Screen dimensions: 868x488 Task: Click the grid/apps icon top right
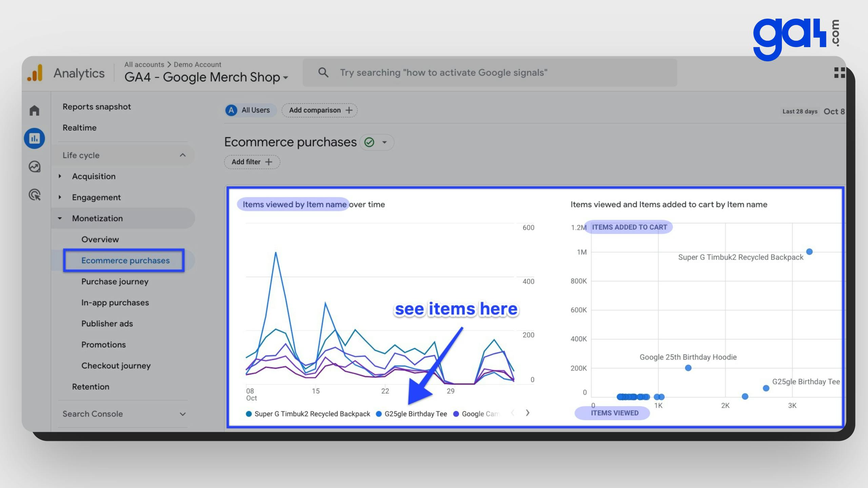coord(839,73)
